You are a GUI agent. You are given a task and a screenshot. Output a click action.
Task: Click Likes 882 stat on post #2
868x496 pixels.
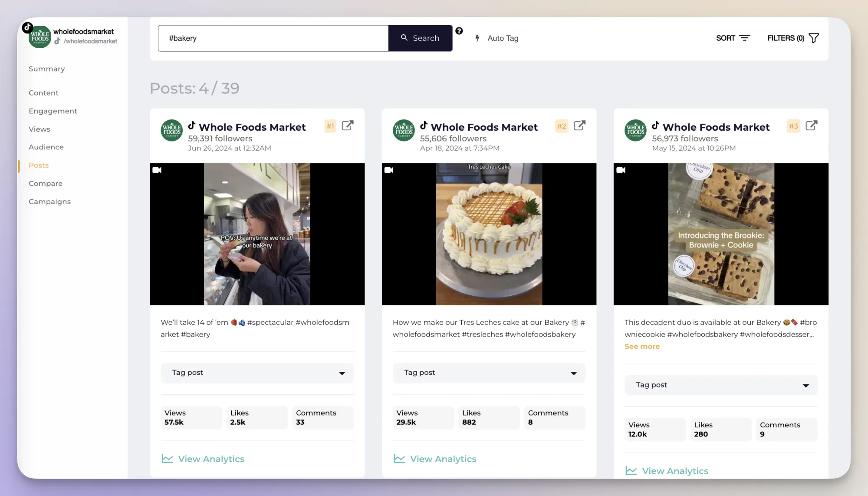point(489,417)
